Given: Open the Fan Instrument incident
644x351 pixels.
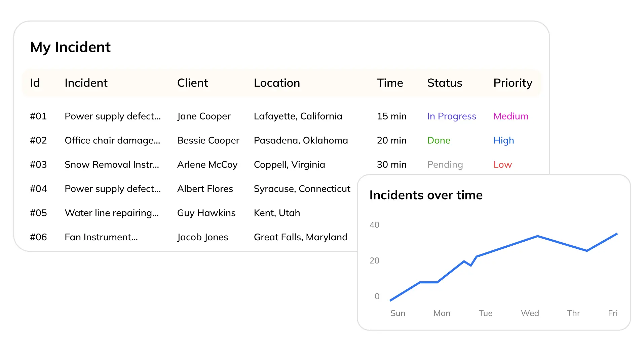Looking at the screenshot, I should 101,237.
